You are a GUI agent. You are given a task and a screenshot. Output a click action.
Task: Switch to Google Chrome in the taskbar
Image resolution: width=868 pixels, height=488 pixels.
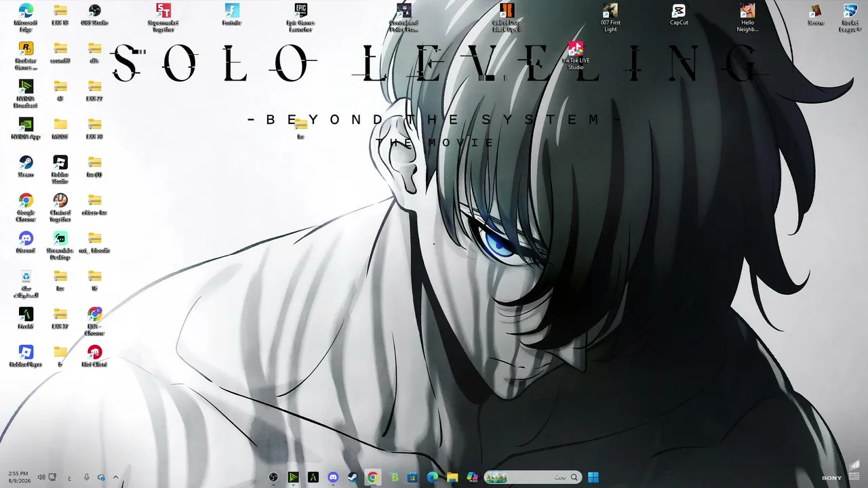click(x=372, y=477)
